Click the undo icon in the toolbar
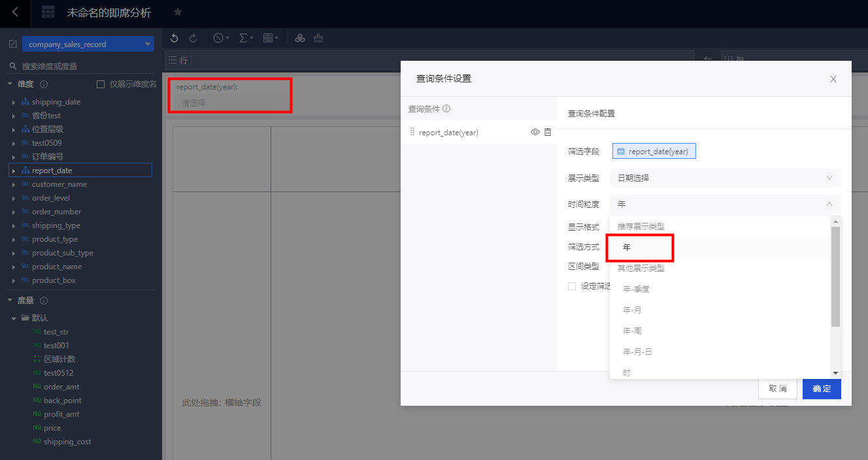The image size is (868, 460). 174,39
